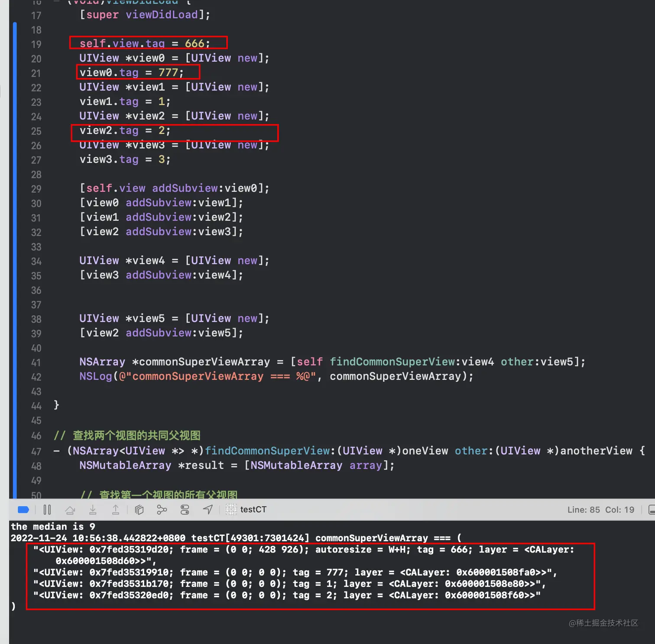
Task: Open the Debug View Hierarchy tool
Action: 139,510
